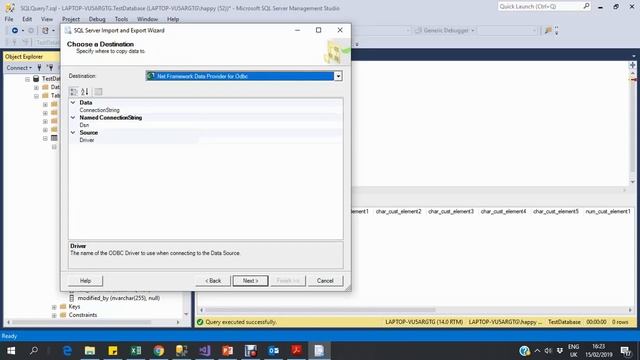Click the num_cust_element1 column header
Viewport: 640px width, 360px height.
click(608, 211)
